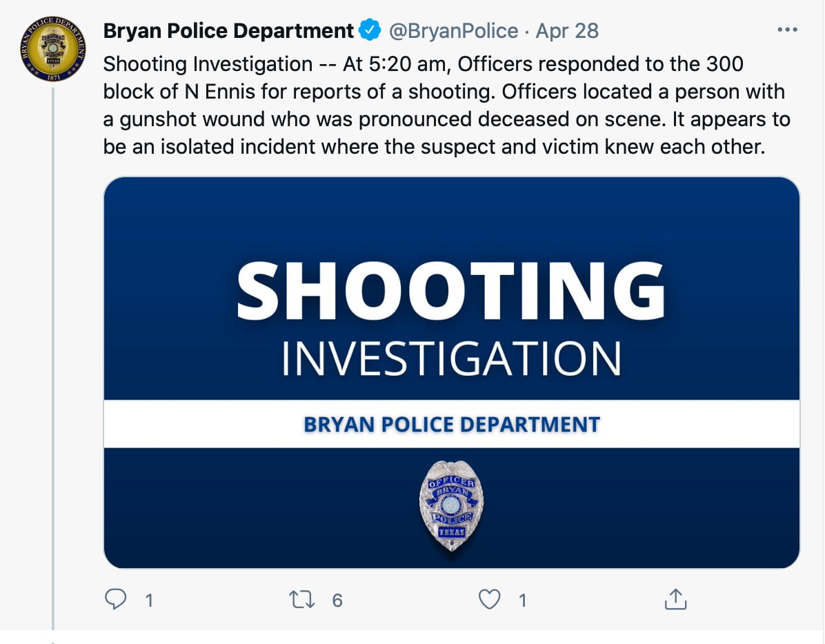
Task: Click the blue verified checkmark badge
Action: [x=370, y=31]
